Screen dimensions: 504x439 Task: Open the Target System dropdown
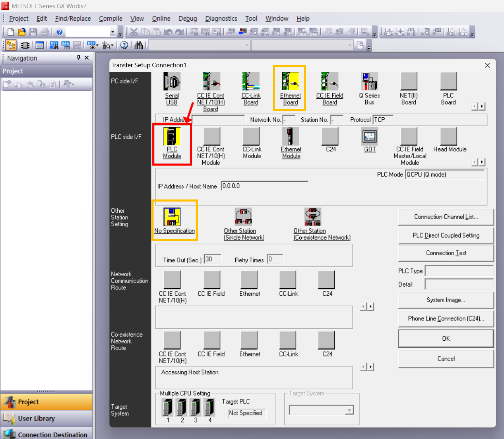pos(350,410)
